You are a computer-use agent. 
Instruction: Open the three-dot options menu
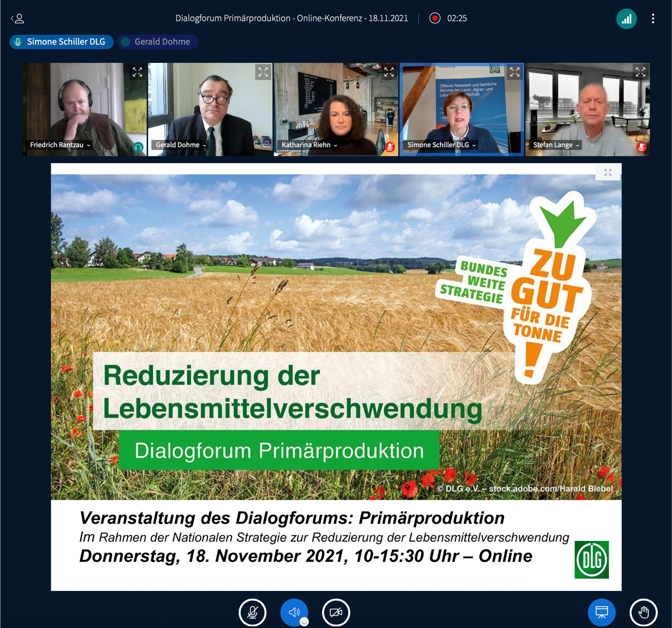[x=653, y=19]
